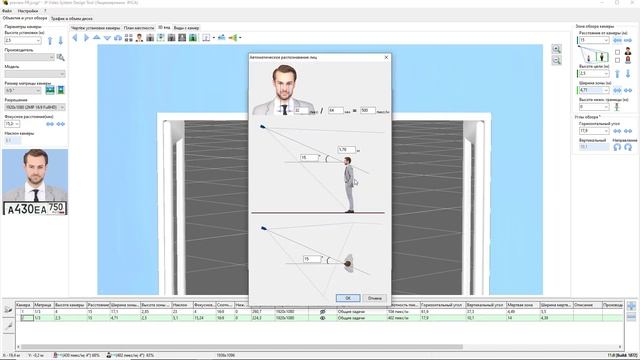Open the installation height combo box
This screenshot has width=640, height=360.
tap(23, 40)
